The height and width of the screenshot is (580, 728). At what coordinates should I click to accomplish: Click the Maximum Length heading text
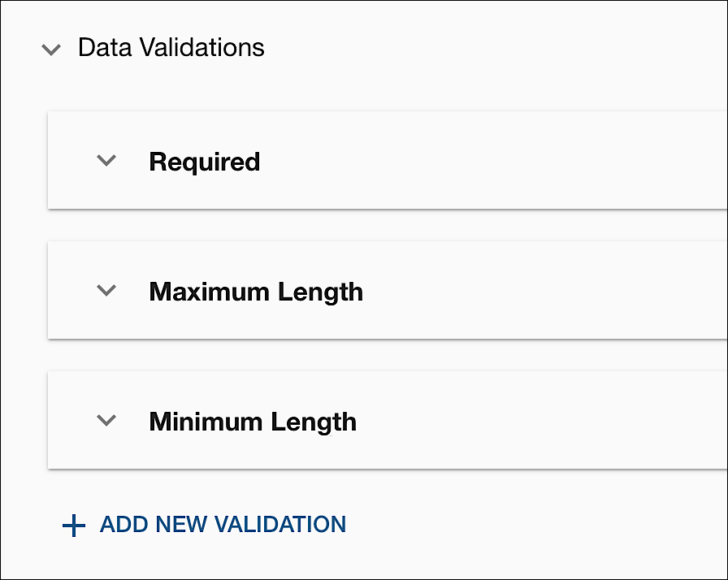(256, 292)
